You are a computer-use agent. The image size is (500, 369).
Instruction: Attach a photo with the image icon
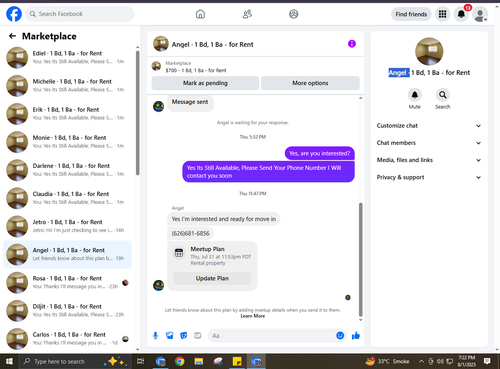(170, 336)
